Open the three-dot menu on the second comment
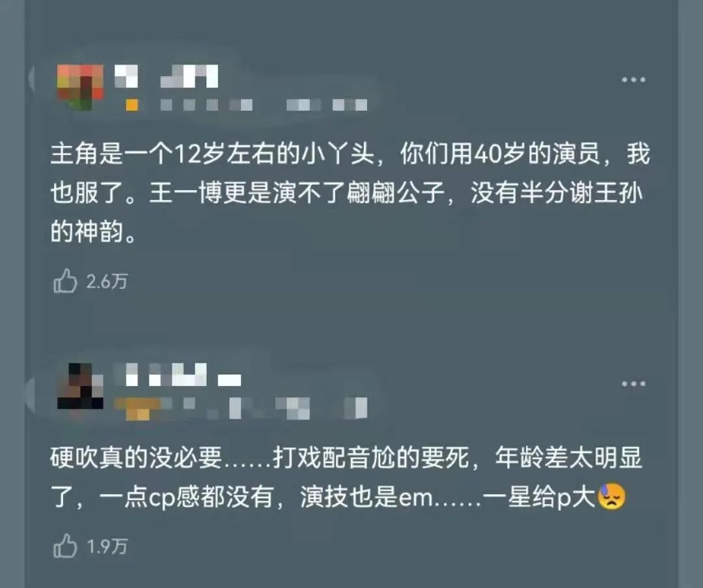The width and height of the screenshot is (703, 588). point(633,384)
